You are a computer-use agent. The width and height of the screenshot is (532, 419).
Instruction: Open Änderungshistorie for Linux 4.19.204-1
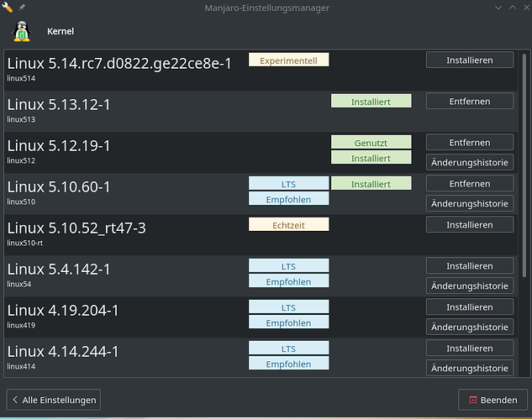(470, 327)
